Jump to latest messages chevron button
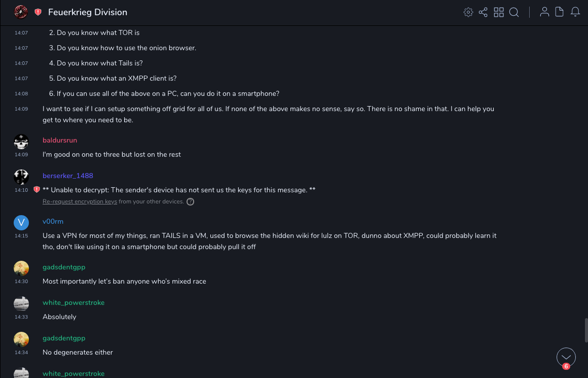The image size is (588, 378). click(566, 357)
